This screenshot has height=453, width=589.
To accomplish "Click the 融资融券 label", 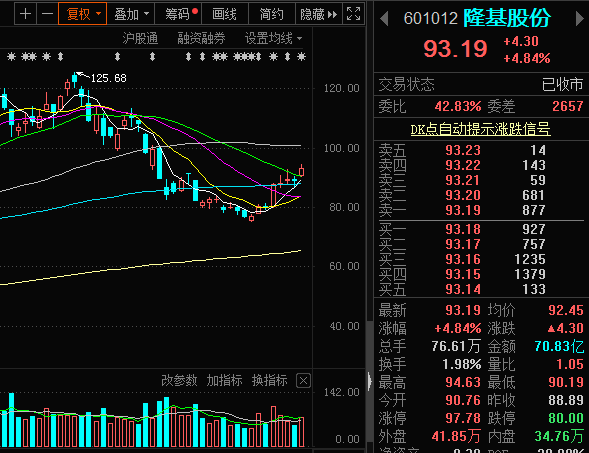I will [201, 38].
